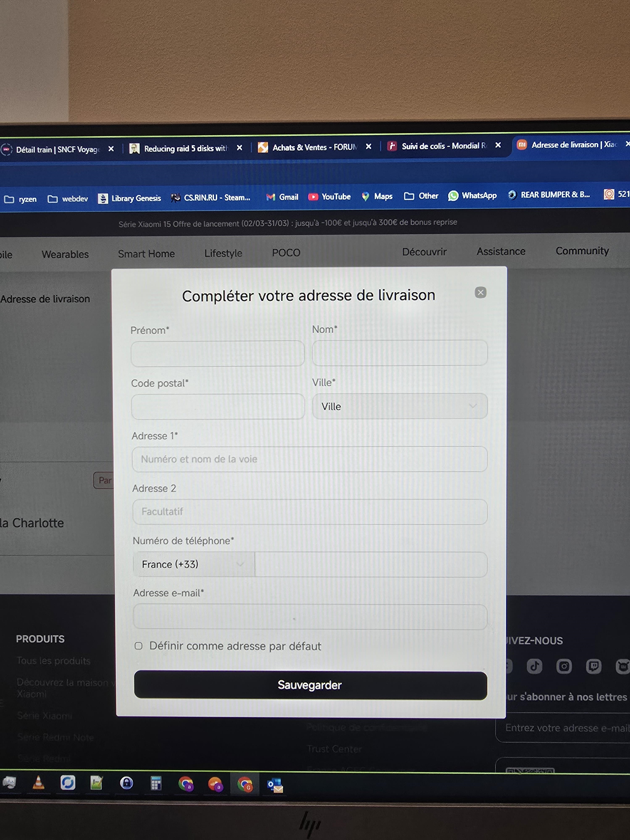The width and height of the screenshot is (630, 840).
Task: Click the Sauvegarder button
Action: click(x=310, y=685)
